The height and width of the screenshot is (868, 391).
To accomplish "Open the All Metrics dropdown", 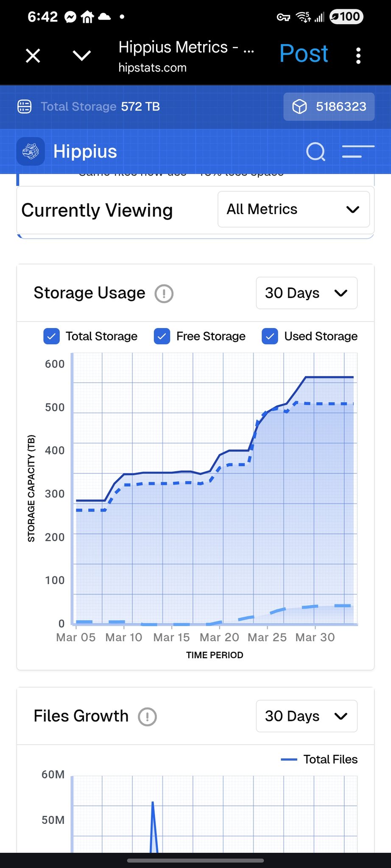I will 293,209.
